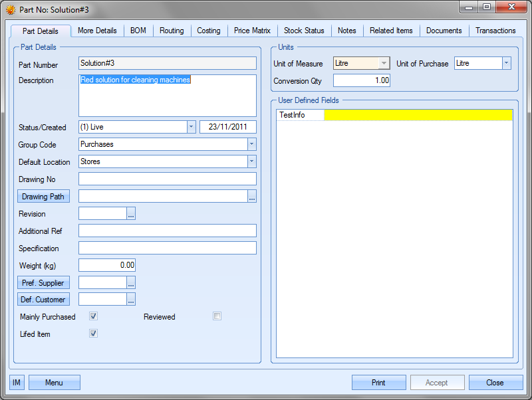Viewport: 532px width, 400px height.
Task: Expand the Default Location dropdown
Action: [x=251, y=161]
